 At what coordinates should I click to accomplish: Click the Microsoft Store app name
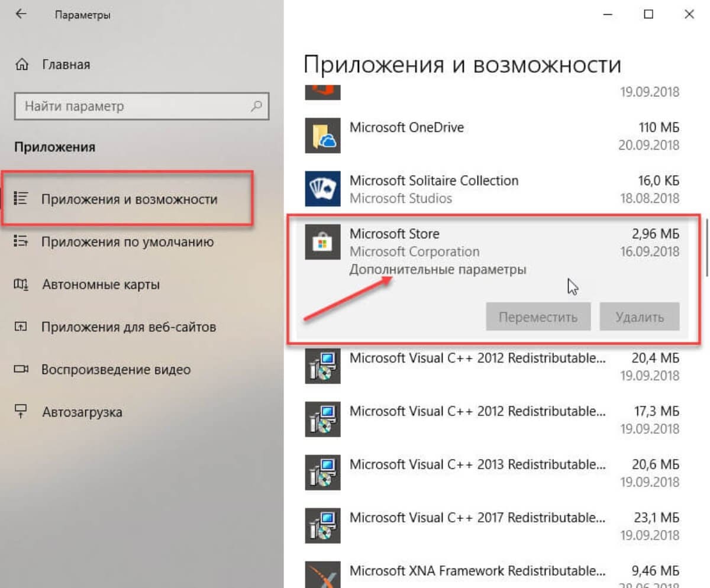(394, 234)
